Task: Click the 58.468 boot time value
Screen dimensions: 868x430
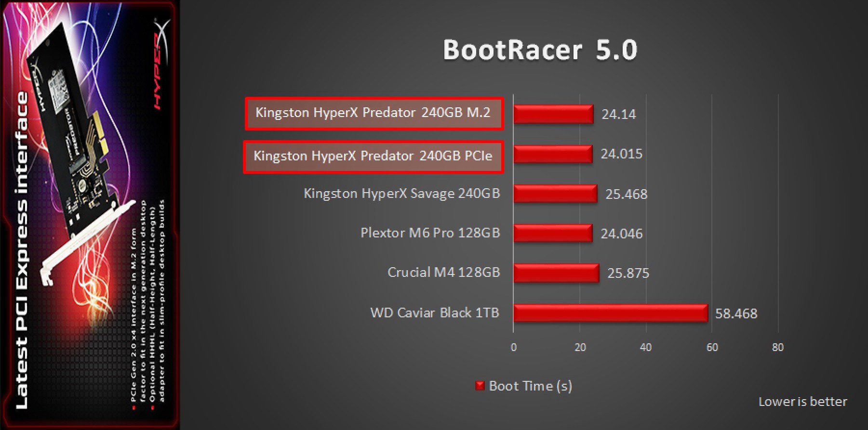Action: 736,313
